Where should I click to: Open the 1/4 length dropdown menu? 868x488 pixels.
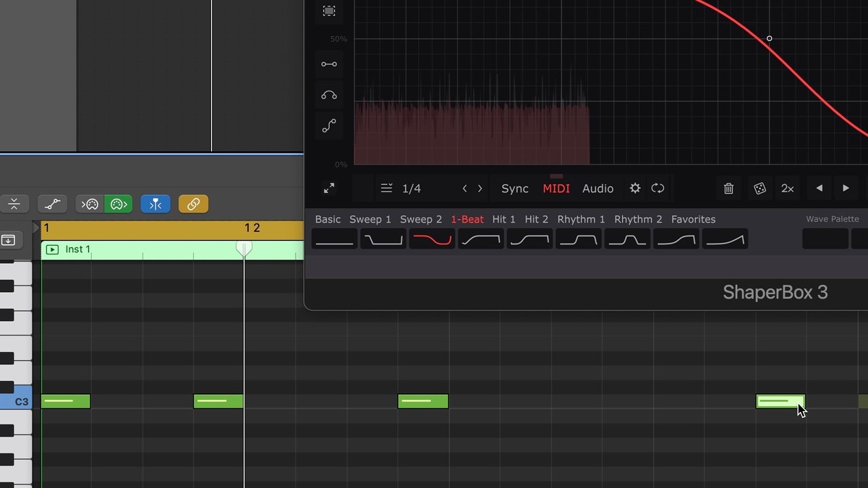click(x=402, y=189)
